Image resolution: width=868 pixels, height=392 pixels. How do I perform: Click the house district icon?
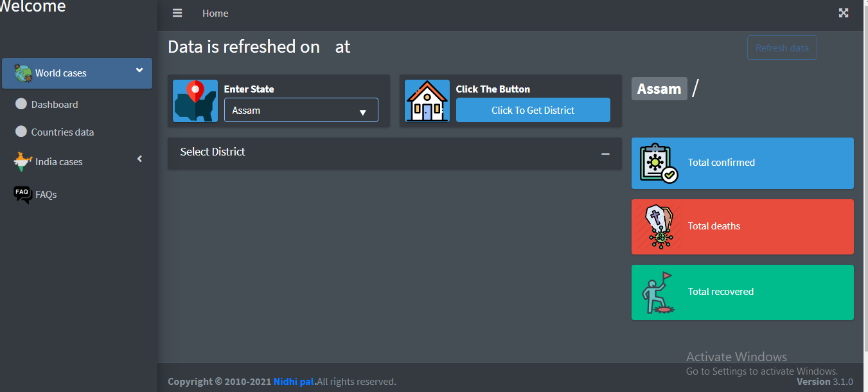427,101
